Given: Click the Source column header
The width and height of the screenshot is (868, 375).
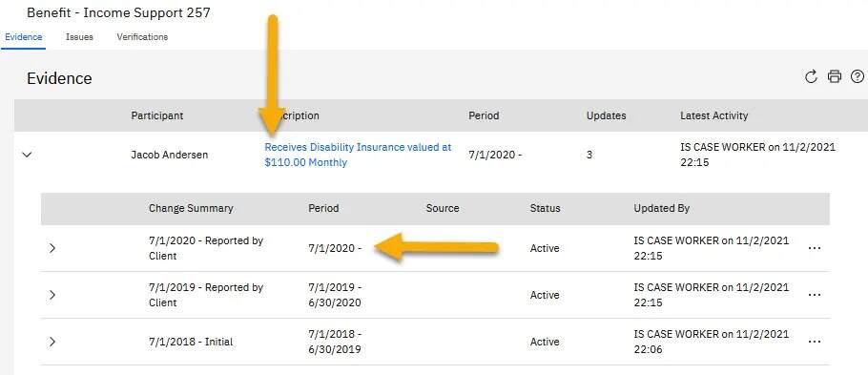Looking at the screenshot, I should (x=443, y=209).
